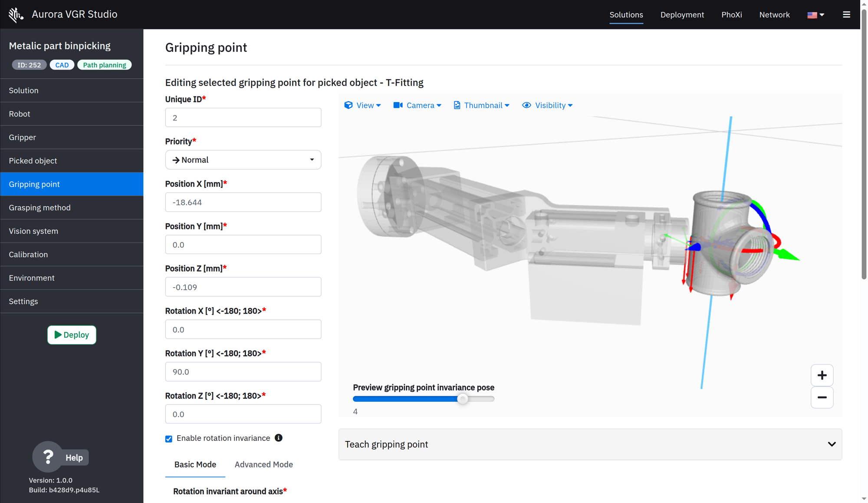Open the Gripper sidebar item

click(x=72, y=137)
